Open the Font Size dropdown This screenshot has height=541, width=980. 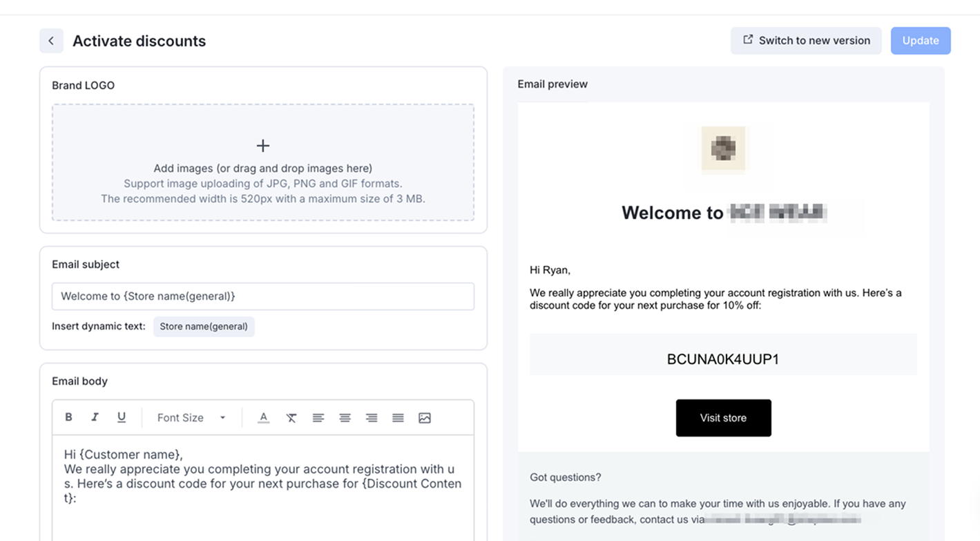point(191,417)
